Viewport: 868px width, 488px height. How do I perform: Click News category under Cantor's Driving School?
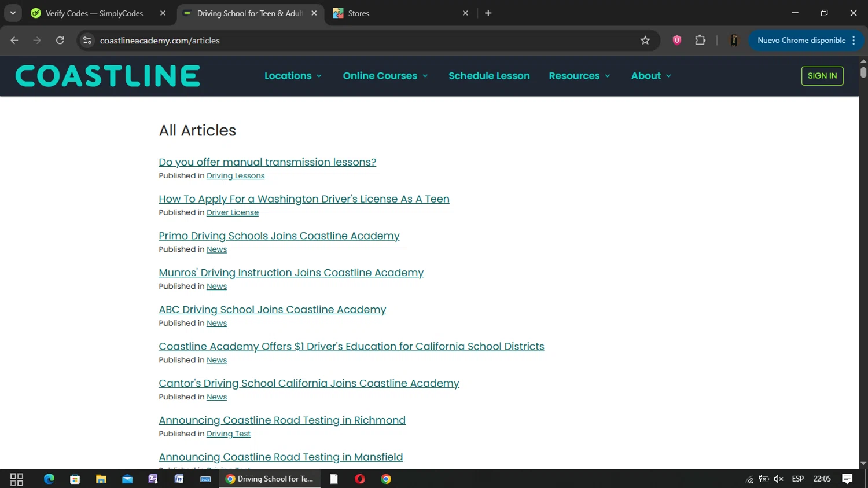pos(217,397)
